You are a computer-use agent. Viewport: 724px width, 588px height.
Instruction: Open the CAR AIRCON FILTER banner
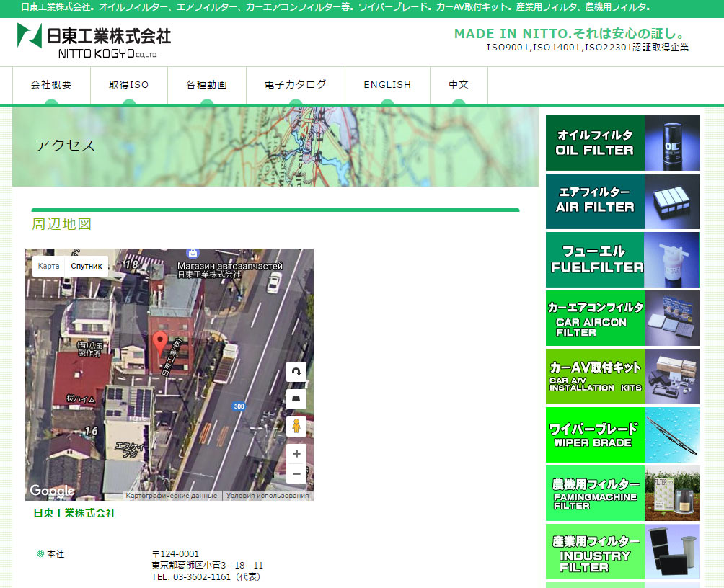click(x=622, y=318)
